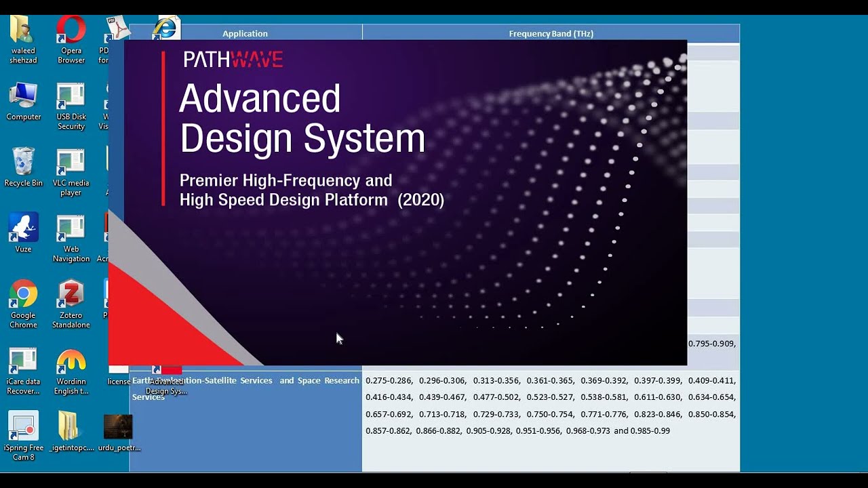Open the waleed shehzad folder icon
868x488 pixels.
click(23, 39)
